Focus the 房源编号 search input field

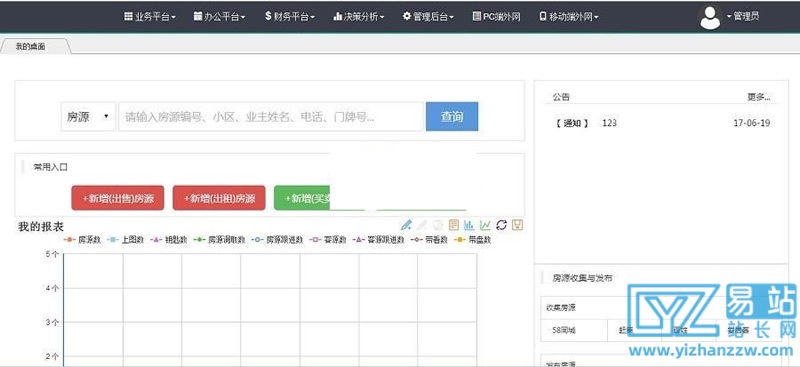click(271, 116)
